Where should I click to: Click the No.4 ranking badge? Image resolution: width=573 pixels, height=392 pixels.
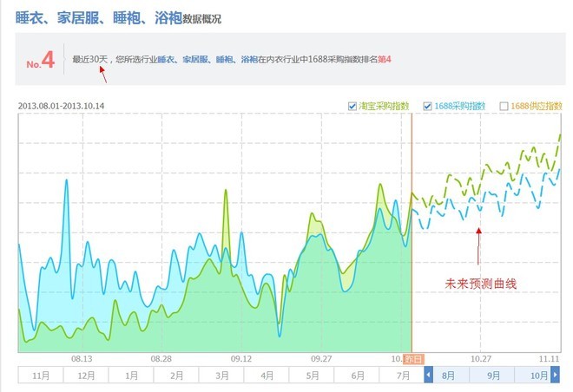pos(40,62)
